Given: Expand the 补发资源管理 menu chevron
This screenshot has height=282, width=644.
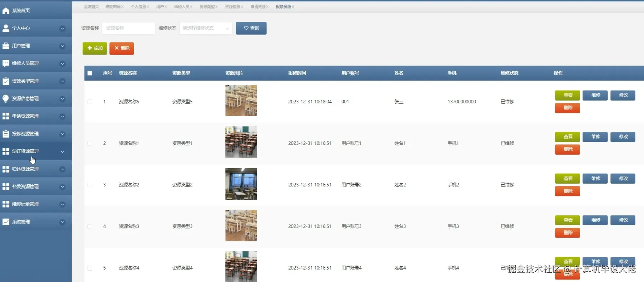Looking at the screenshot, I should click(62, 186).
